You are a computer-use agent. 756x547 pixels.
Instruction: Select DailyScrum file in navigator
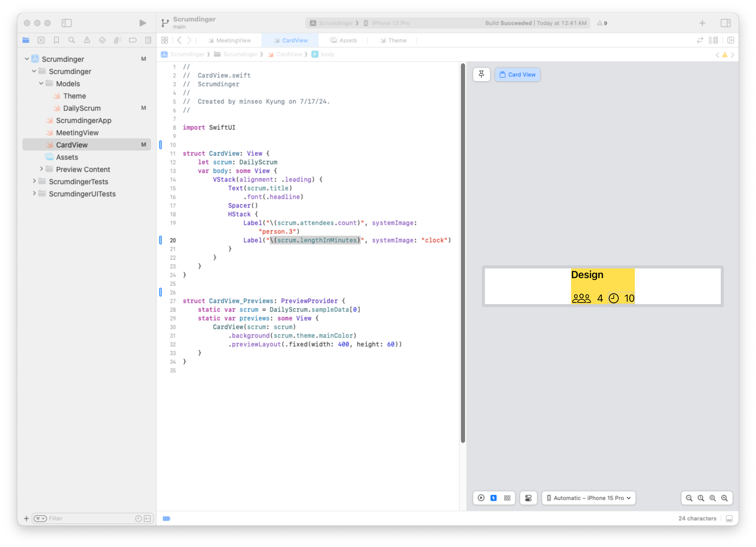coord(82,108)
